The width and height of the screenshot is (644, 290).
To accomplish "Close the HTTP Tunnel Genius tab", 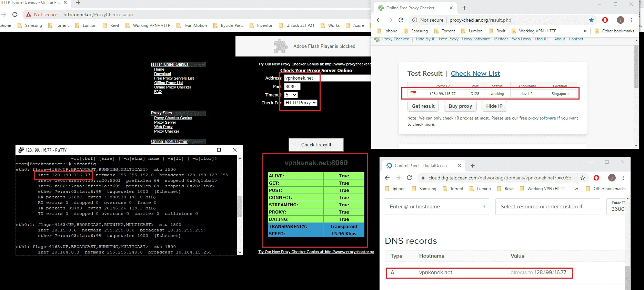I will click(x=65, y=2).
